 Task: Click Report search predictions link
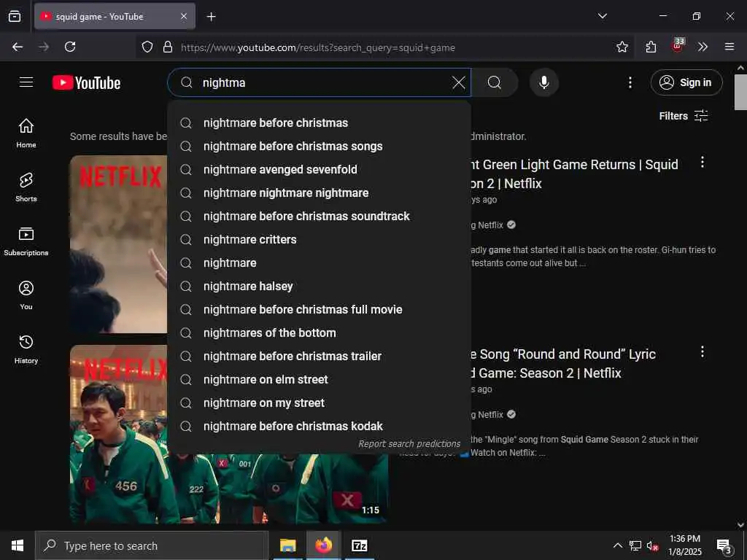(x=409, y=444)
